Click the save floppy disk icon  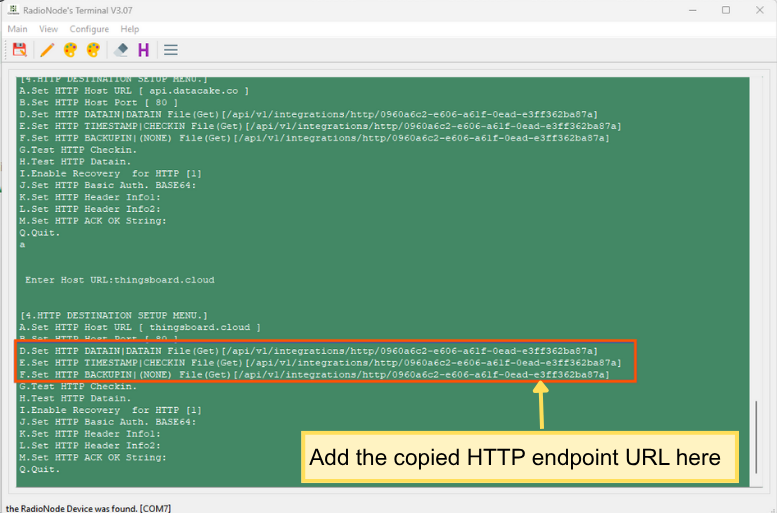19,49
